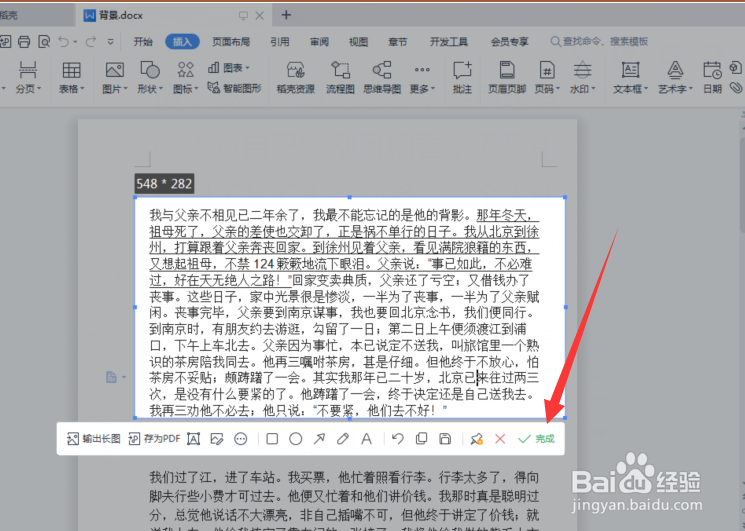Click the pin screenshot icon
The height and width of the screenshot is (531, 745).
point(477,439)
